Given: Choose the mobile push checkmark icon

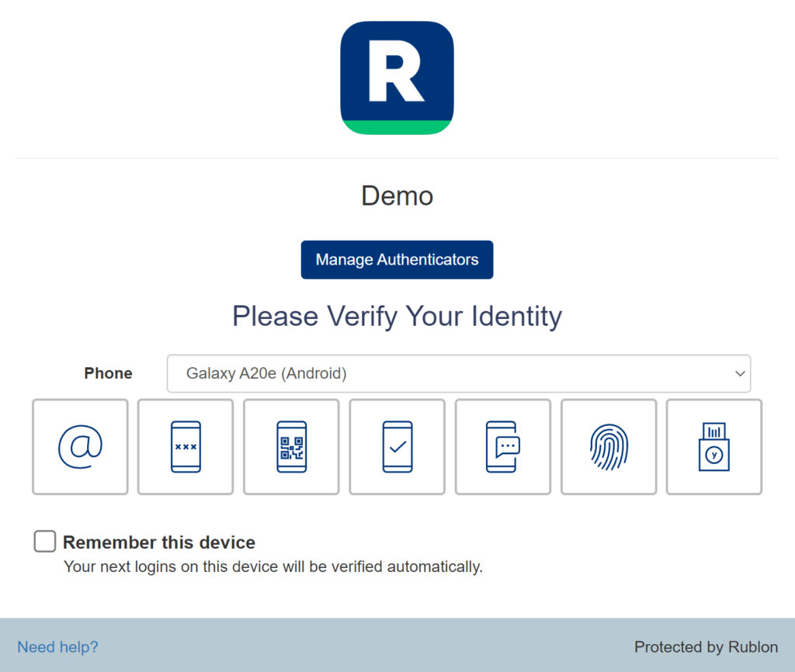Looking at the screenshot, I should (x=397, y=447).
